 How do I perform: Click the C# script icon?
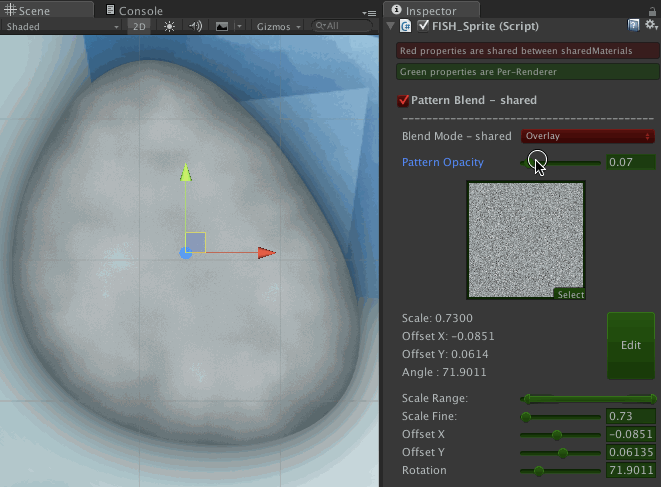[x=407, y=26]
